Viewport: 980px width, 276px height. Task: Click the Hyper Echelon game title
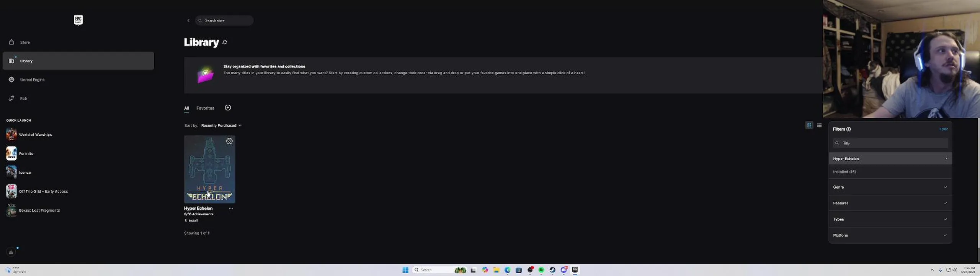[x=198, y=209]
